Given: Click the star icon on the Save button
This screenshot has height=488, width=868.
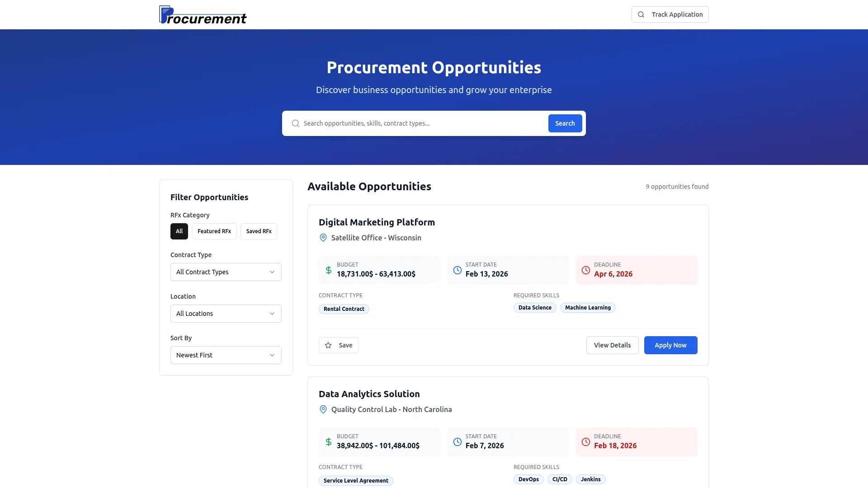Looking at the screenshot, I should [328, 345].
